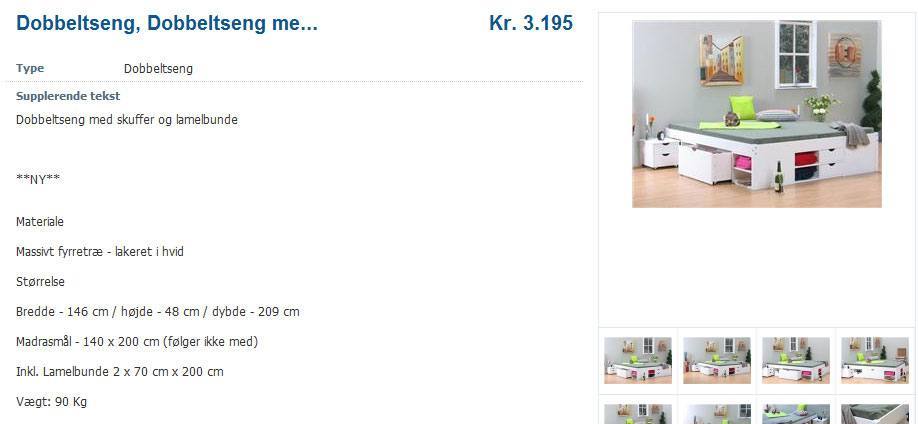
Task: Select first thumbnail in top thumbnail row
Action: (638, 360)
